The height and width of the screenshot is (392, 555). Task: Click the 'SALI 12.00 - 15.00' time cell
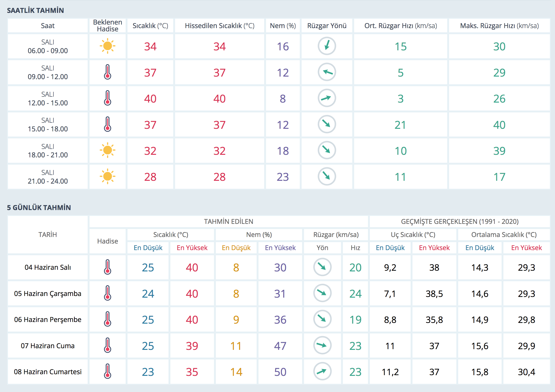[x=48, y=99]
